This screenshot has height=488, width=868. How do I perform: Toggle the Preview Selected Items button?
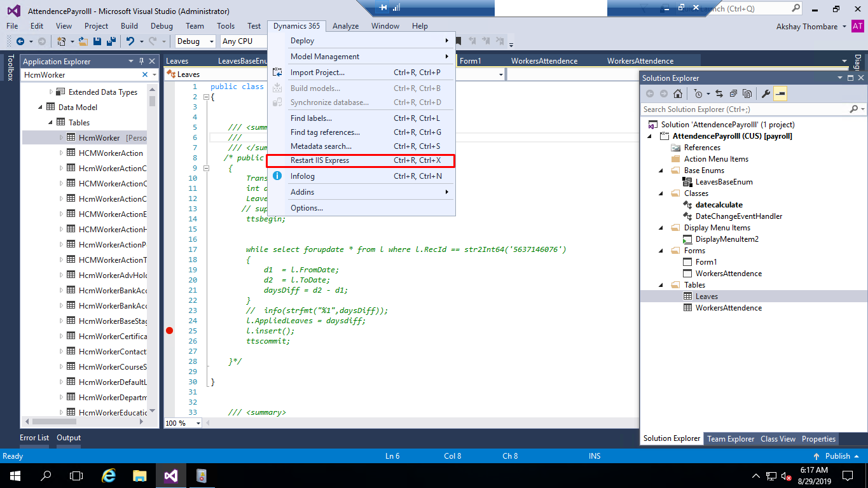tap(780, 94)
